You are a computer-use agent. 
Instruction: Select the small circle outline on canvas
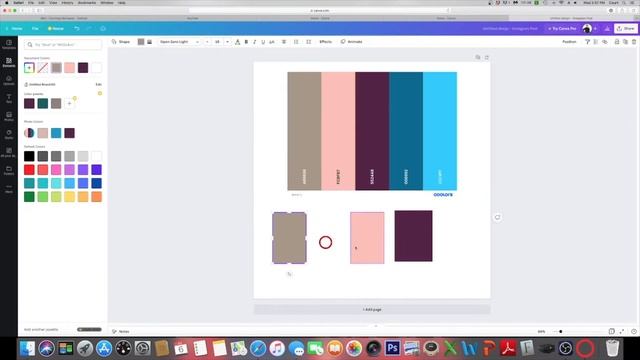[x=325, y=242]
